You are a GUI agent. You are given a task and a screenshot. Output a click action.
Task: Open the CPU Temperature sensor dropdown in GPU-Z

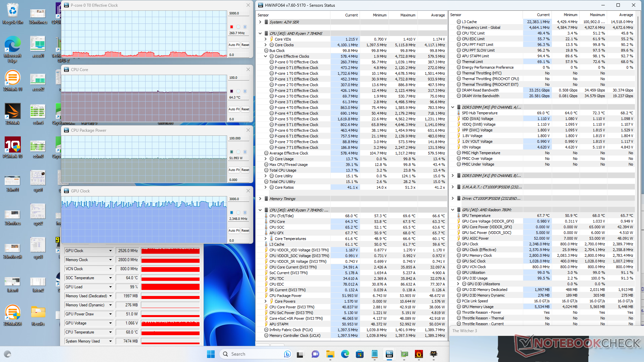[x=110, y=332]
